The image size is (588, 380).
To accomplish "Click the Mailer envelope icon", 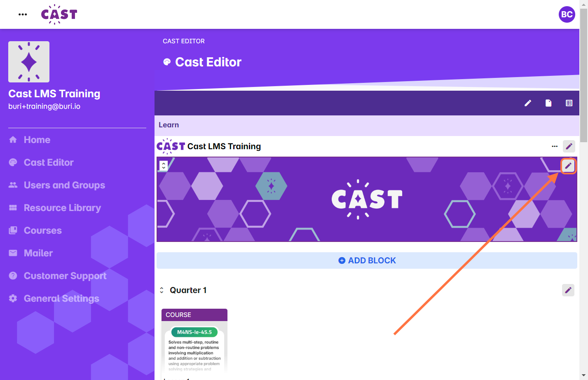I will 13,253.
